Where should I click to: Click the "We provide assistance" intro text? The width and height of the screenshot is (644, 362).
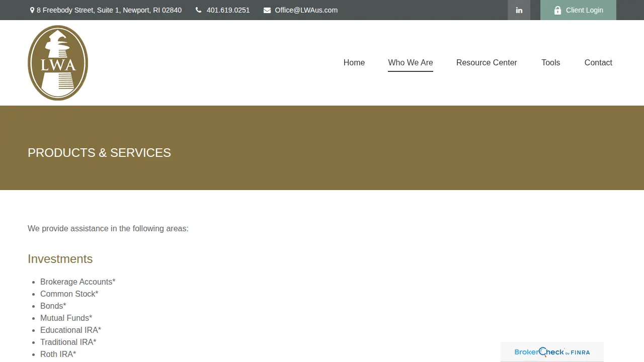click(108, 229)
